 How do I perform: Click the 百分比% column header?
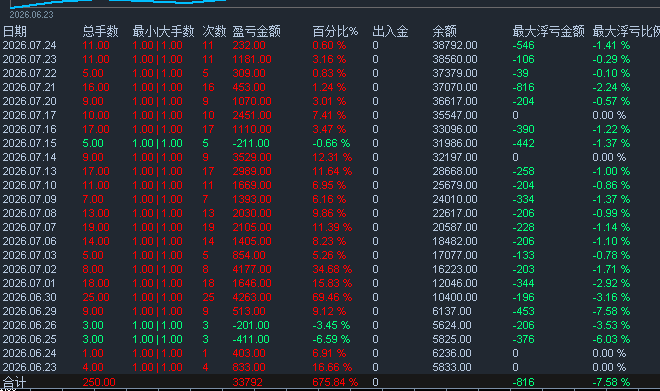point(335,32)
